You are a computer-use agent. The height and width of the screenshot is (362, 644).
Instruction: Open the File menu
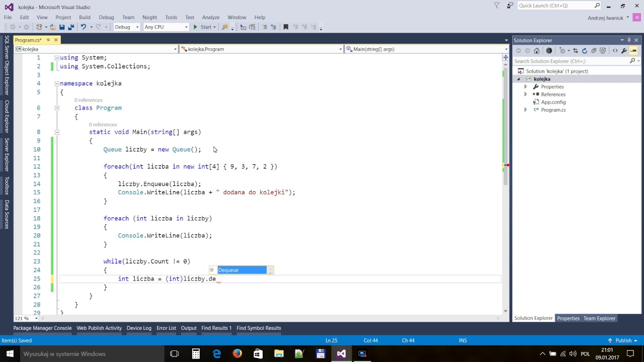coord(8,17)
